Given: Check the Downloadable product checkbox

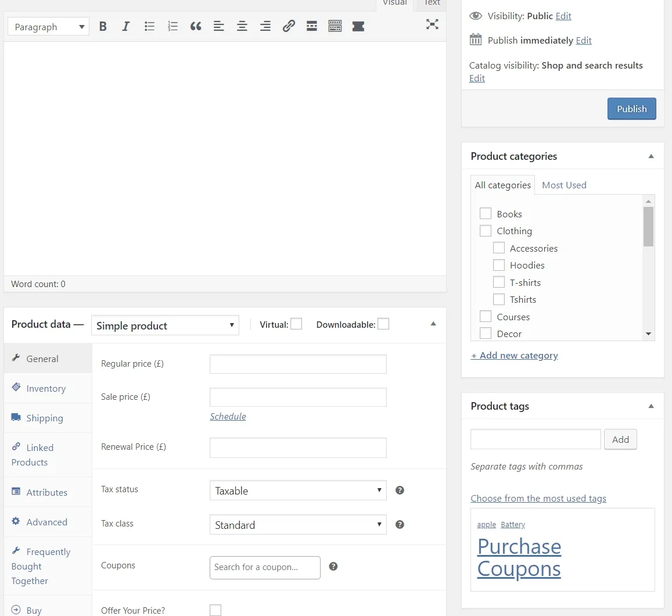Looking at the screenshot, I should (x=383, y=324).
